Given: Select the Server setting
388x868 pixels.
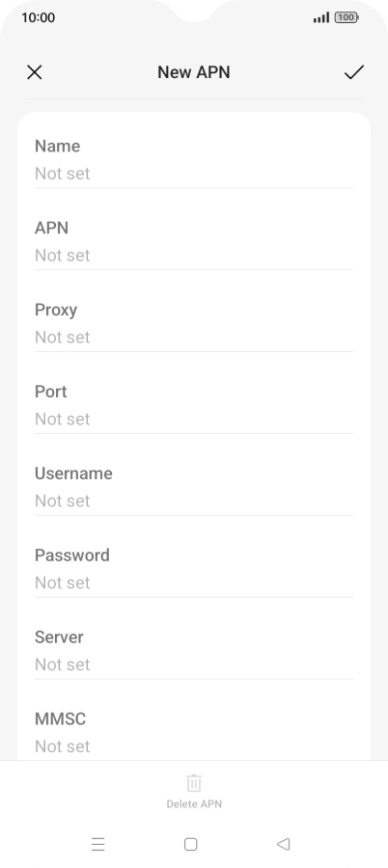Looking at the screenshot, I should 194,651.
